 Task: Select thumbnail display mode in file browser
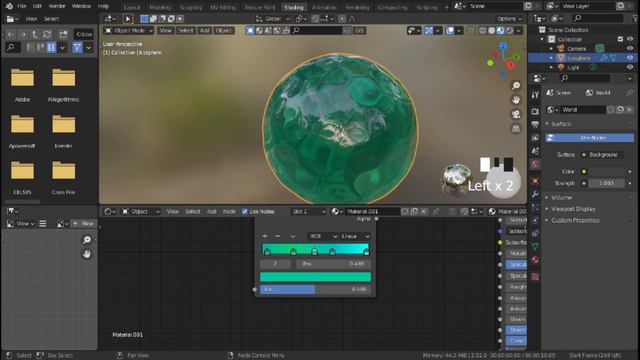point(51,47)
